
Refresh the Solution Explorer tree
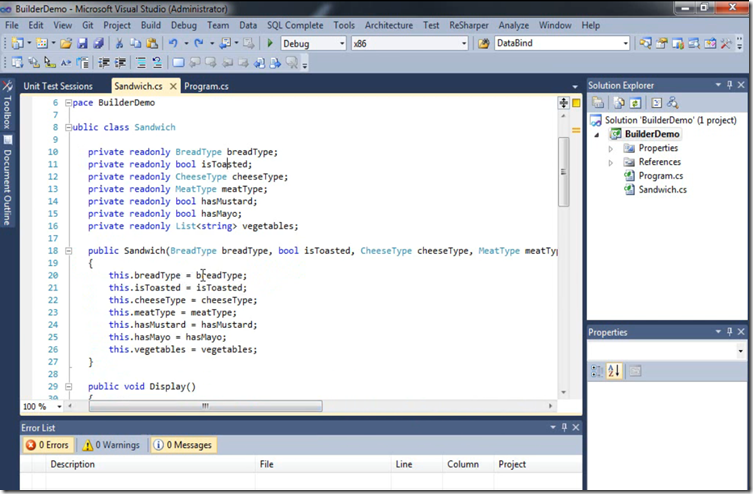point(635,103)
